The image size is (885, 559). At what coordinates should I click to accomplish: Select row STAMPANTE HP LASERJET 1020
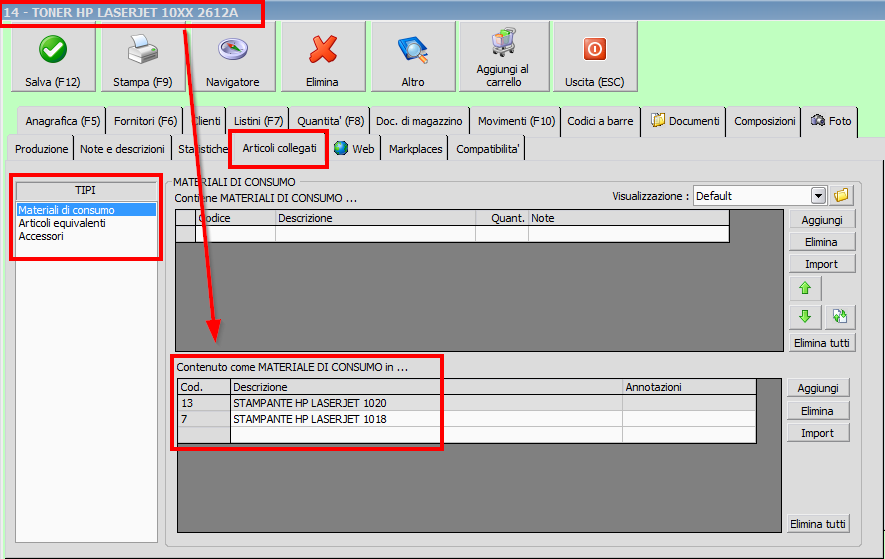point(467,403)
